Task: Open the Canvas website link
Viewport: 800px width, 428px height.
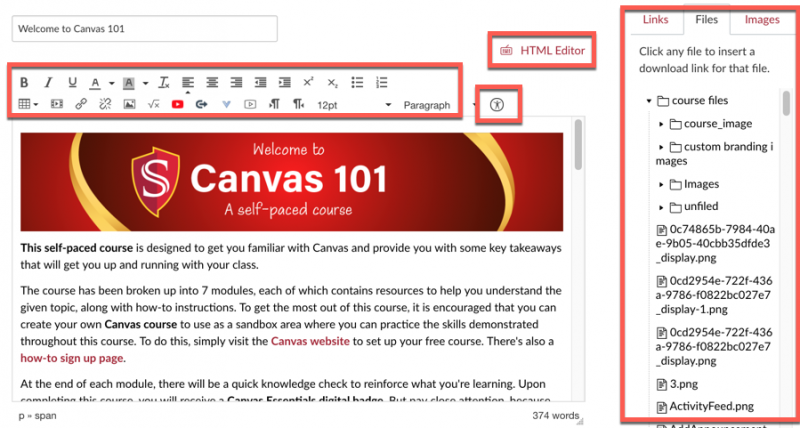Action: pyautogui.click(x=310, y=341)
